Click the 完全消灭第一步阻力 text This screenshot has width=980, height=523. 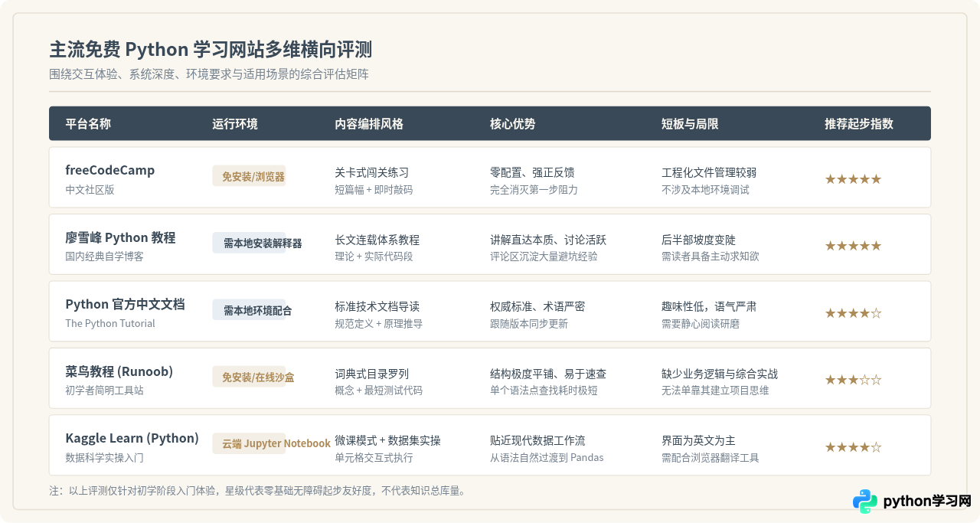click(x=534, y=189)
